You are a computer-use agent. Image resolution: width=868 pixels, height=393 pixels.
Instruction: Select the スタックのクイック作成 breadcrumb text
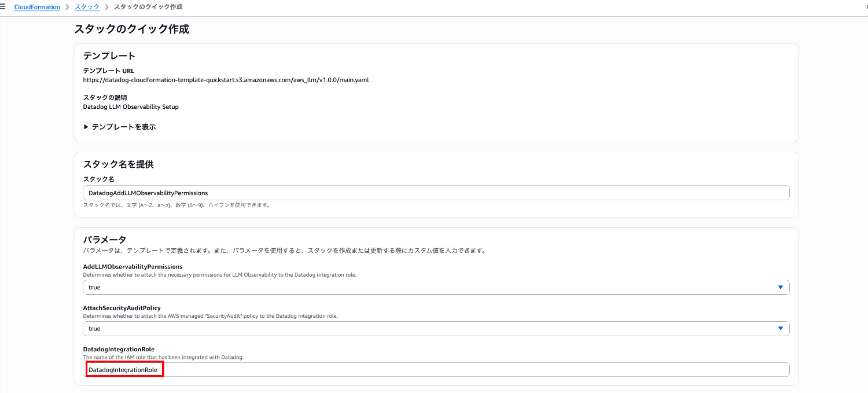pyautogui.click(x=148, y=7)
